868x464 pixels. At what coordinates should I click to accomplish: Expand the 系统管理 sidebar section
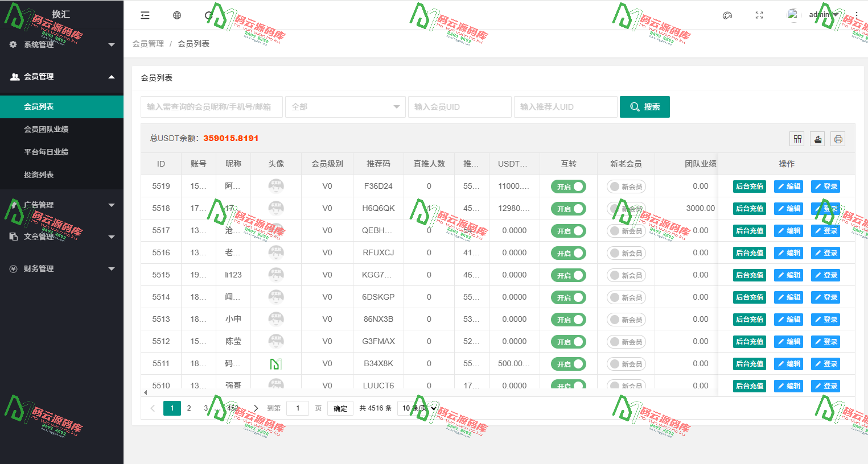[x=61, y=44]
